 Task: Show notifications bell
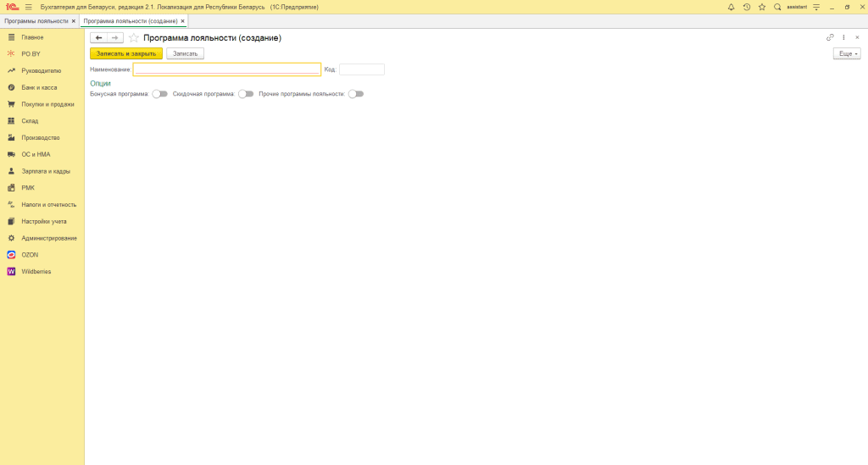coord(732,7)
